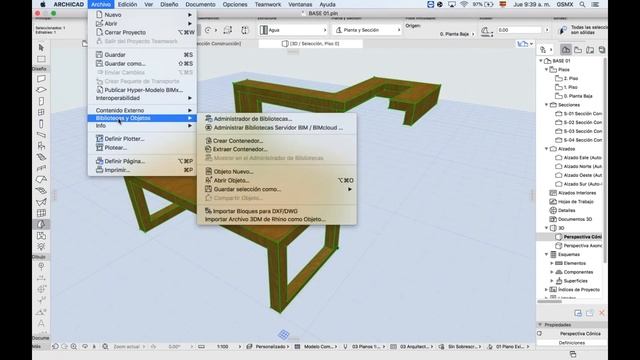Viewport: 640px width, 360px height.
Task: Expand the Componentes schedule group
Action: pyautogui.click(x=552, y=272)
